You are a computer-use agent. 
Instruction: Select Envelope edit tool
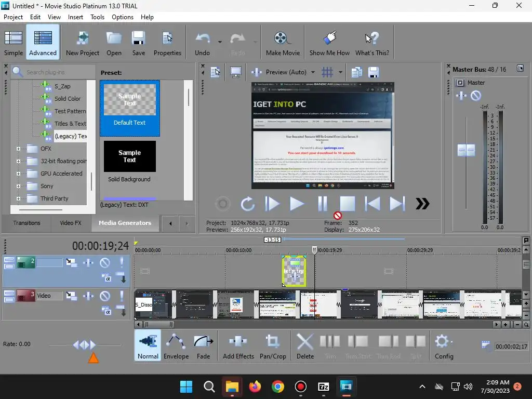coord(176,346)
